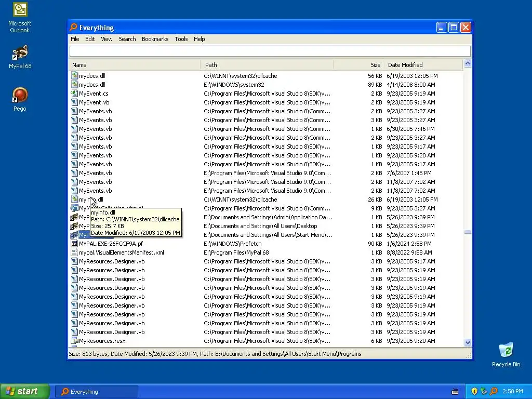Sort results by the Path column header
The height and width of the screenshot is (399, 532).
[267, 65]
